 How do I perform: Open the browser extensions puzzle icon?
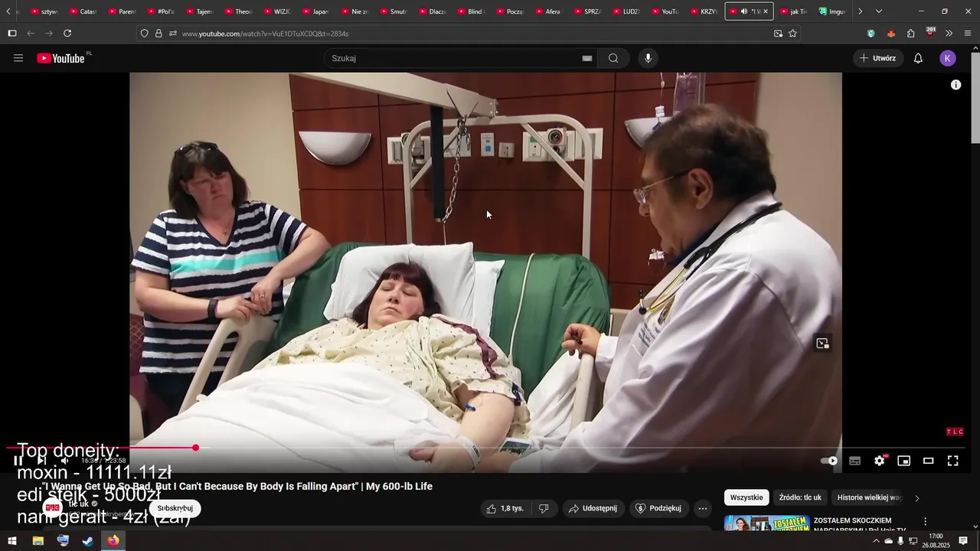(x=910, y=34)
